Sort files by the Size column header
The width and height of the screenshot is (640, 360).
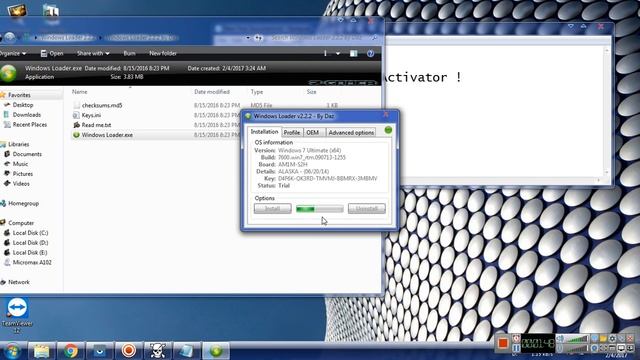point(312,92)
